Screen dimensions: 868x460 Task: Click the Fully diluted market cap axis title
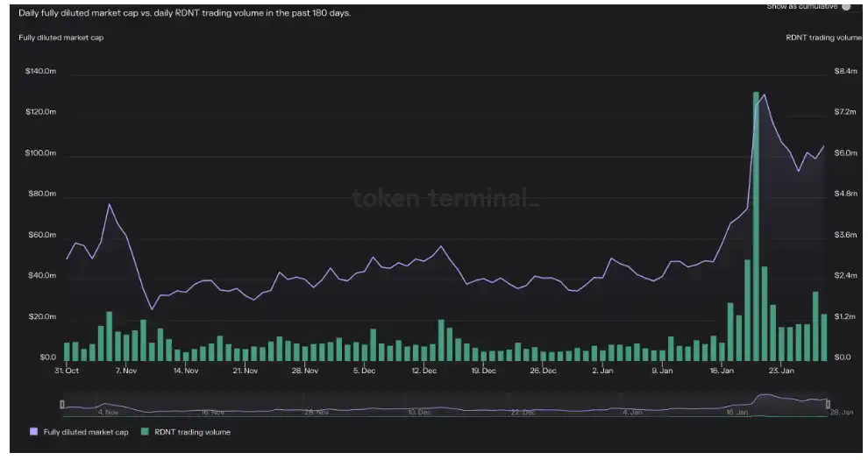60,38
